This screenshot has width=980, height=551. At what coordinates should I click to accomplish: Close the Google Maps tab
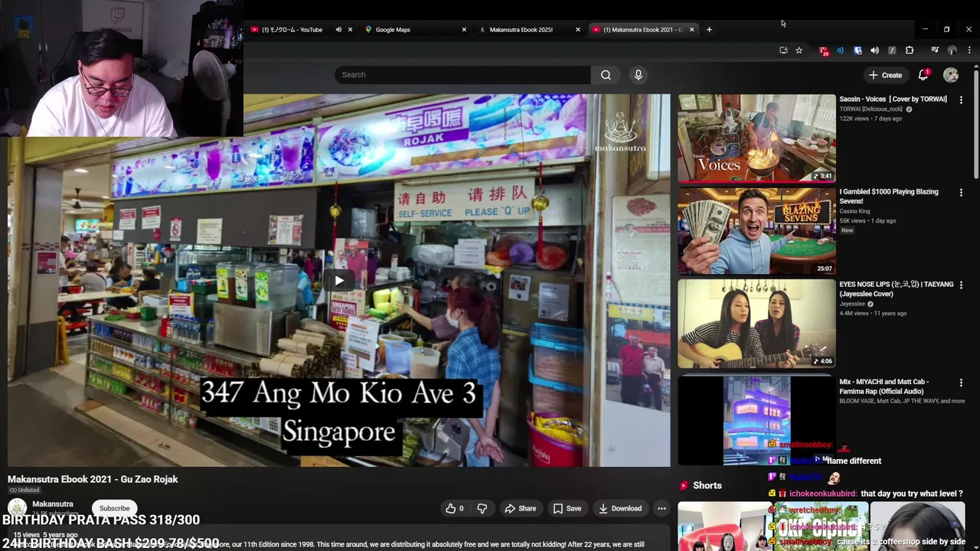coord(464,30)
